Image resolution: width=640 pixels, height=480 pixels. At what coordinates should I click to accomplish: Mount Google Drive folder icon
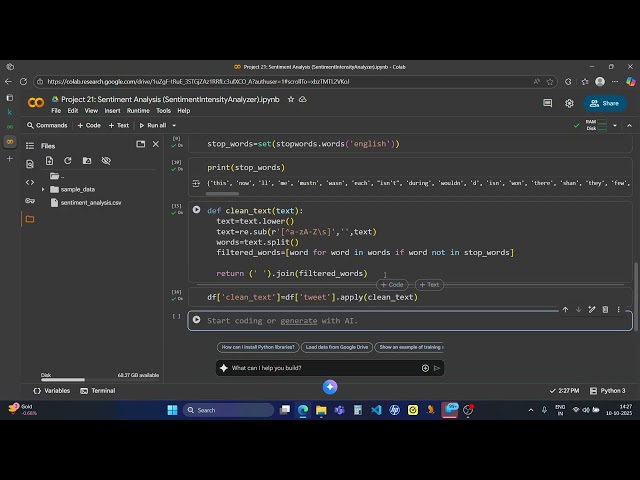pyautogui.click(x=87, y=161)
